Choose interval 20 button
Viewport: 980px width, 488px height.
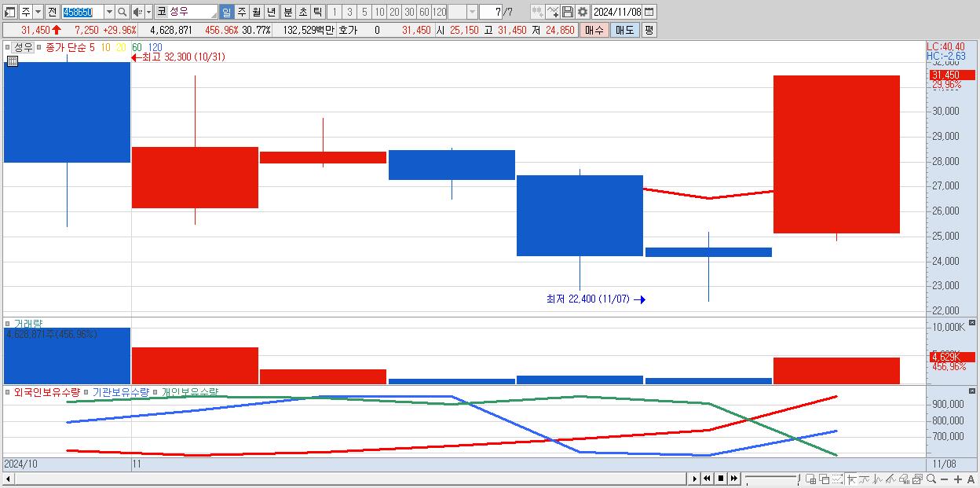(394, 12)
